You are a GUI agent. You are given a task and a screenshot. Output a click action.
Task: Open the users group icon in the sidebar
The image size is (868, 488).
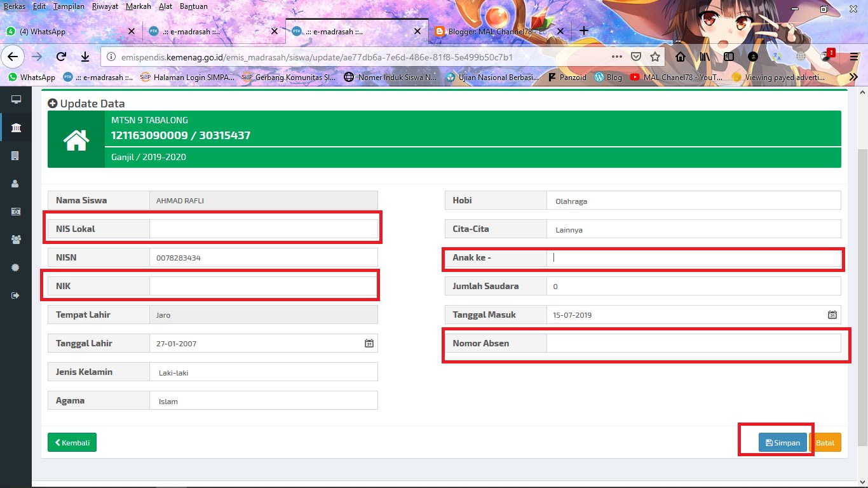(x=16, y=239)
